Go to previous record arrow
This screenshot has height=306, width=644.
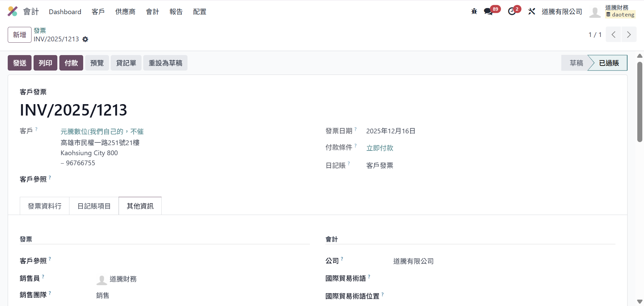(613, 35)
